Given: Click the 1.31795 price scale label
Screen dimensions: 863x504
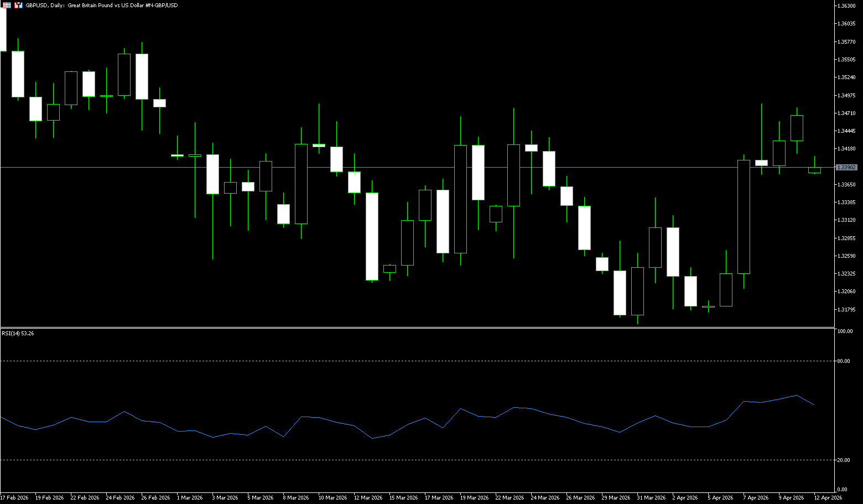Looking at the screenshot, I should [846, 309].
